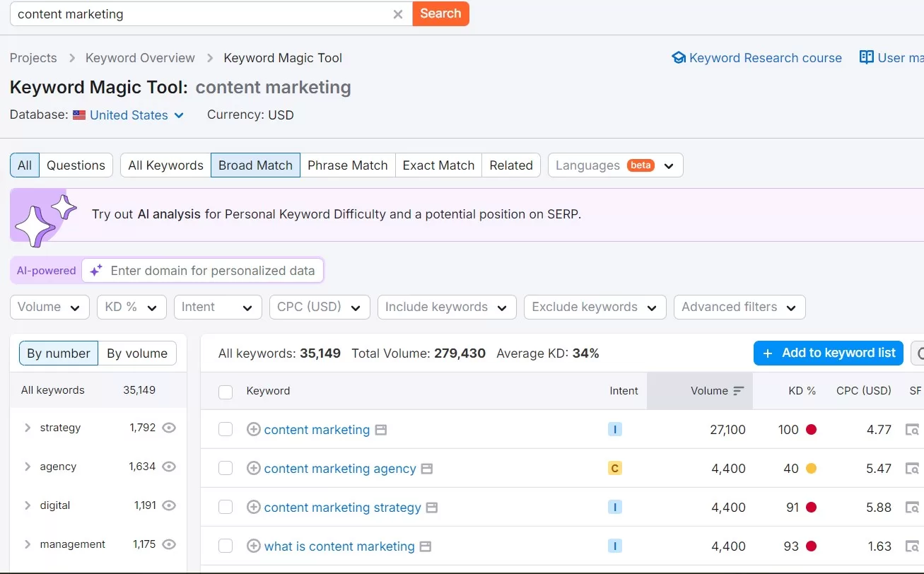The height and width of the screenshot is (574, 924).
Task: Switch to the Questions tab
Action: click(76, 165)
